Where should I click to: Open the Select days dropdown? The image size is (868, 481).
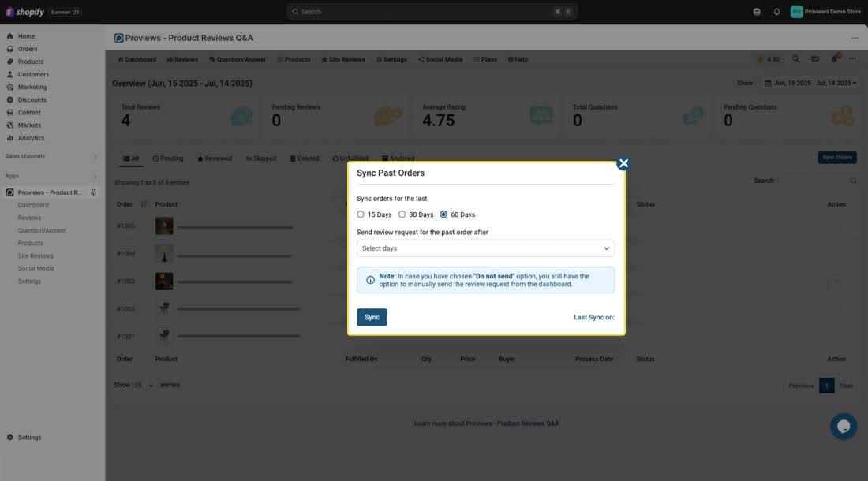click(x=485, y=248)
